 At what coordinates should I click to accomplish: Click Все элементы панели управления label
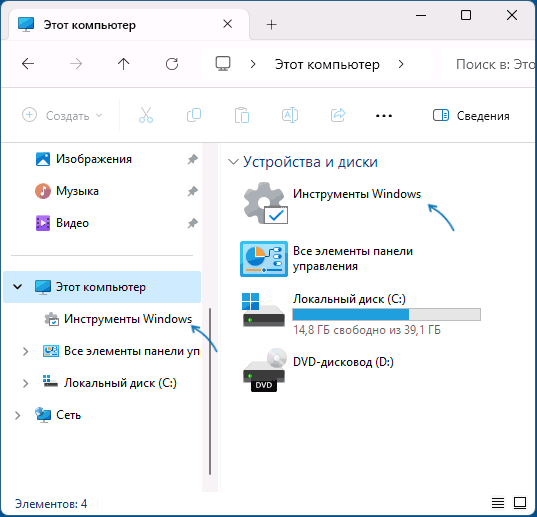coord(353,258)
